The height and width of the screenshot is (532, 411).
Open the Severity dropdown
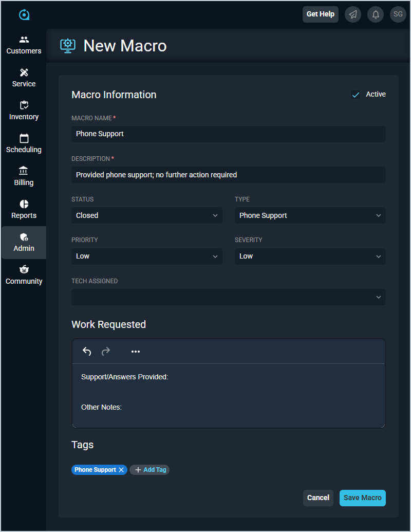tap(310, 256)
